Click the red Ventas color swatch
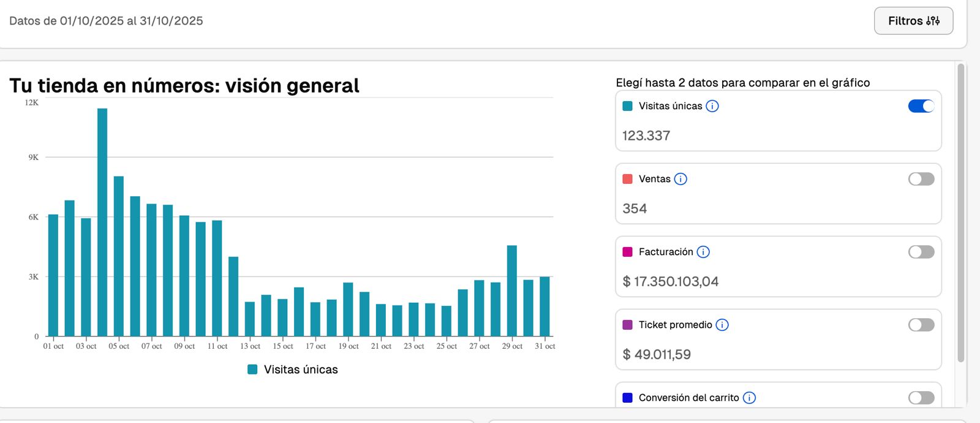 [x=627, y=179]
